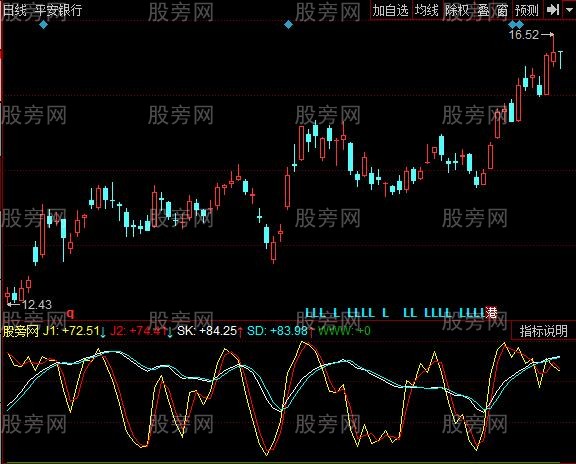The height and width of the screenshot is (464, 576).
Task: Click the 16.52 high price label
Action: coord(524,35)
